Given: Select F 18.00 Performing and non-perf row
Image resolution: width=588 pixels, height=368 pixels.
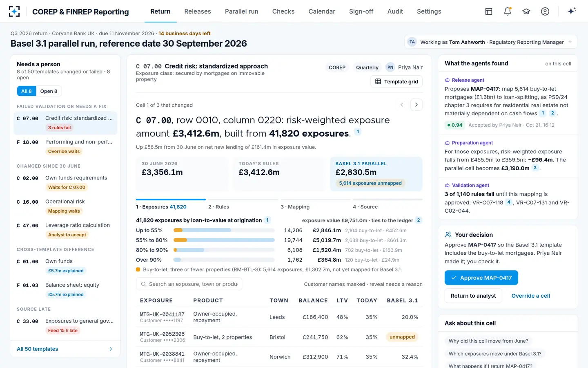Looking at the screenshot, I should (x=65, y=146).
